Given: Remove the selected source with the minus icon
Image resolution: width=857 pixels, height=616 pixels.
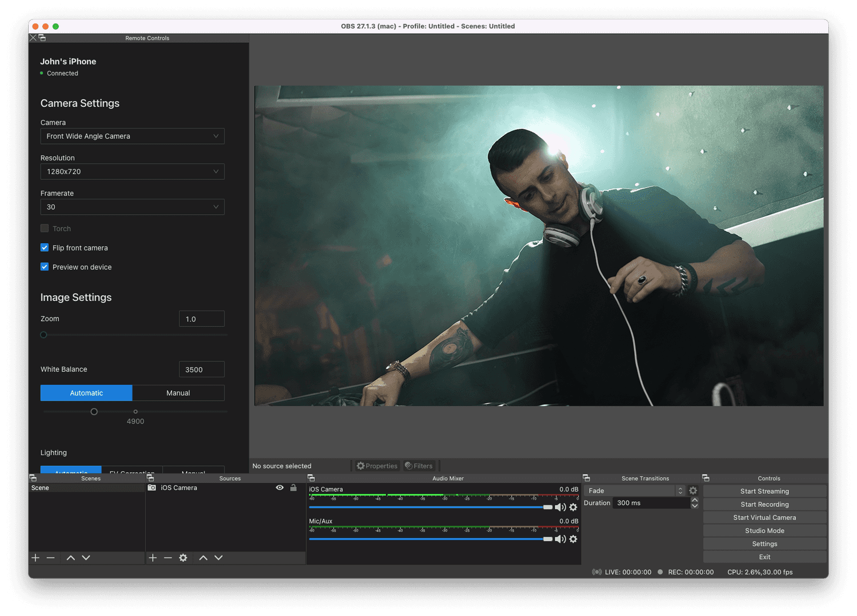Looking at the screenshot, I should [167, 558].
